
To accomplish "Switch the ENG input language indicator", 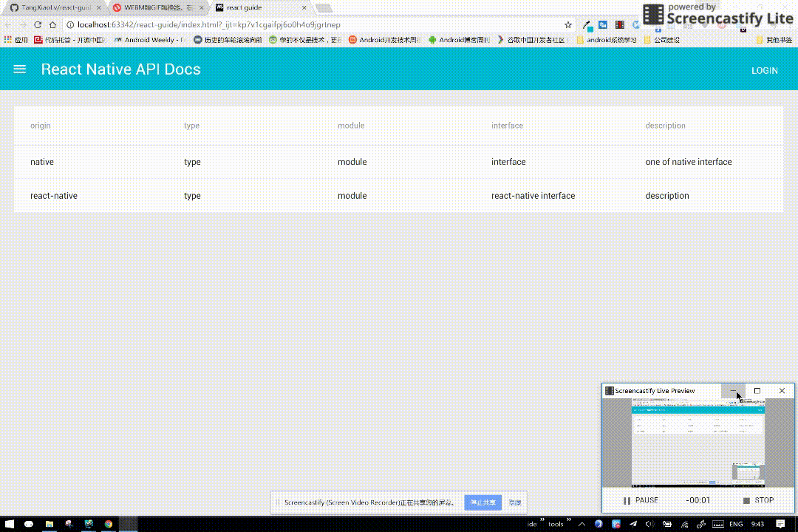I will (x=735, y=524).
